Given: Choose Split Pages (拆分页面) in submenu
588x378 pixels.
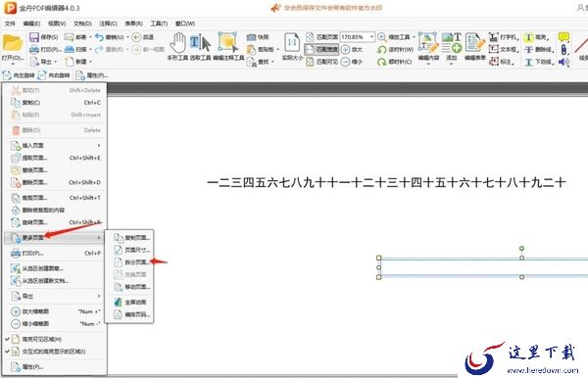Looking at the screenshot, I should [x=129, y=262].
